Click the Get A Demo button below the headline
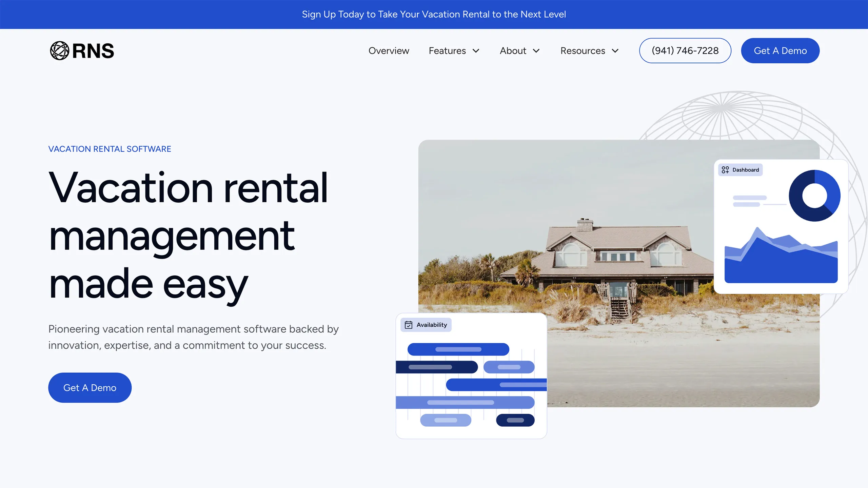868x488 pixels. [x=90, y=387]
